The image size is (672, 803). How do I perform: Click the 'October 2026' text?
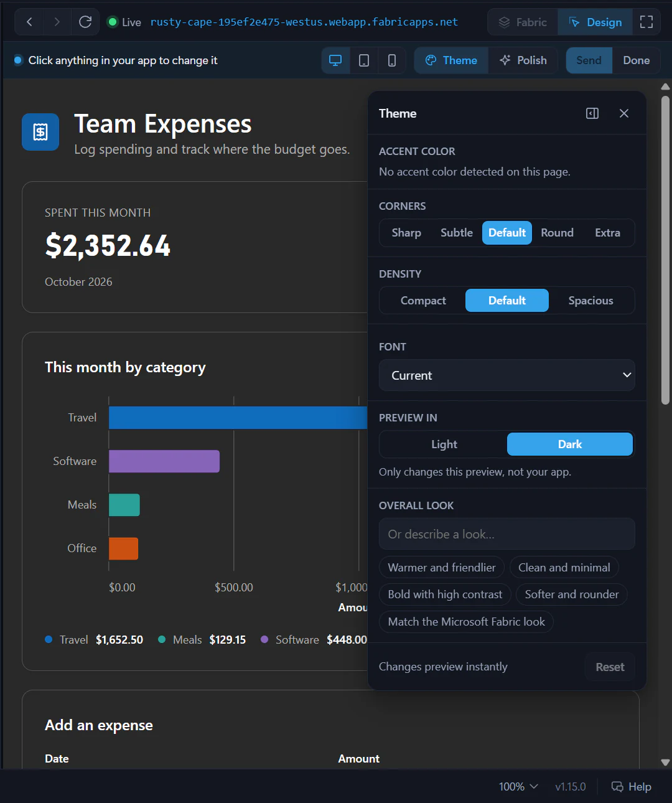[x=78, y=282]
